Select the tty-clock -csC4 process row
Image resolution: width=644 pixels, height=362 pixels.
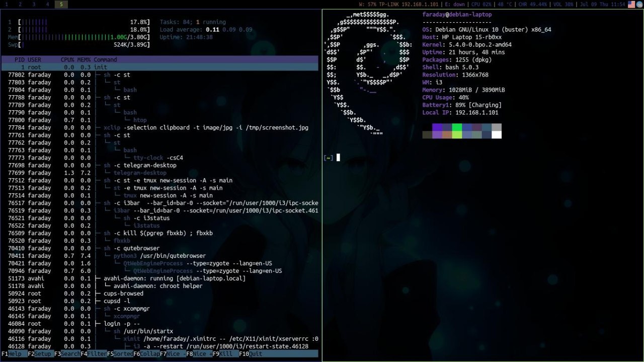click(160, 158)
